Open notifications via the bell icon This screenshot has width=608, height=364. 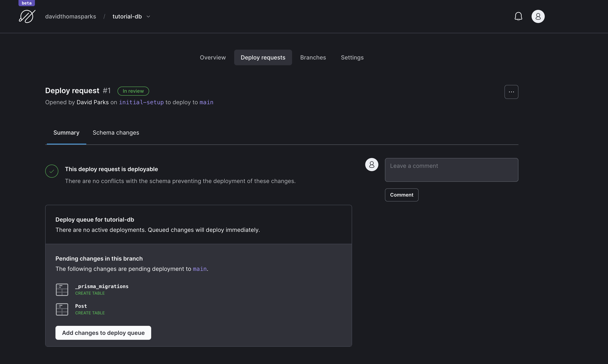(518, 16)
